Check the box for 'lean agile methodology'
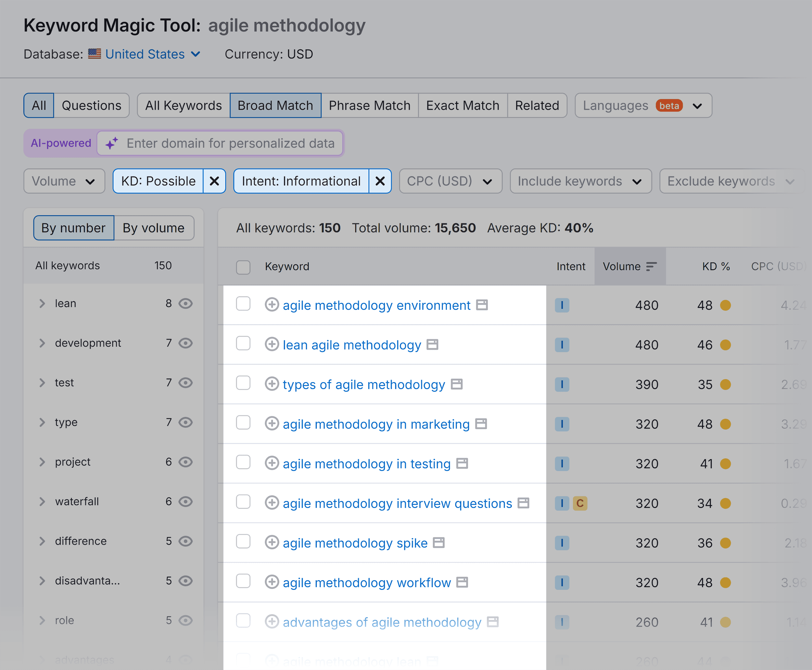The width and height of the screenshot is (812, 670). 243,343
